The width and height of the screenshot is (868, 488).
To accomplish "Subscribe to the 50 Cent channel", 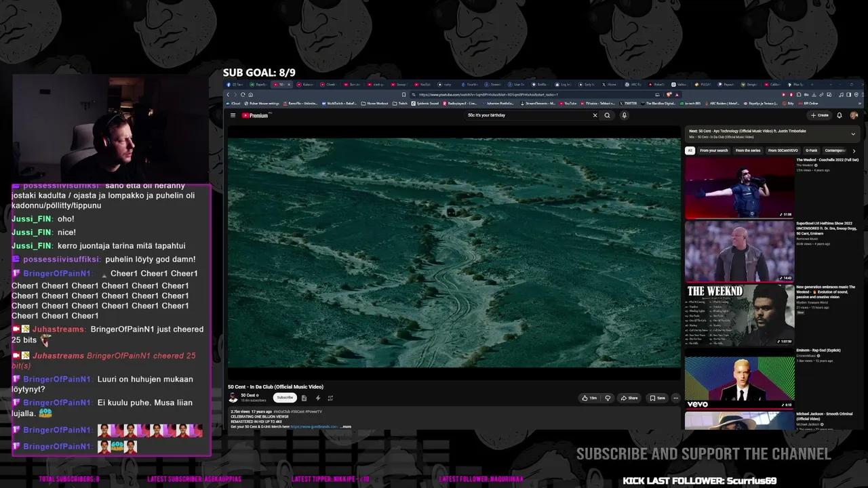I will click(x=285, y=398).
